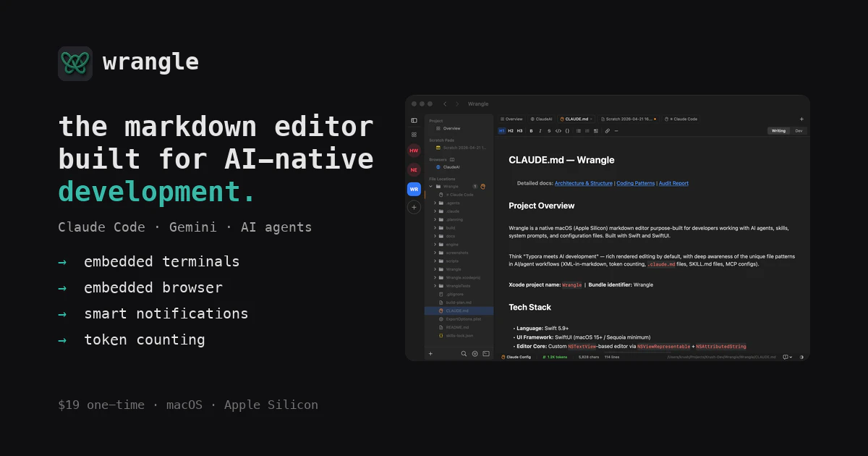This screenshot has width=868, height=456.
Task: Add a new workspace with plus circle
Action: point(414,207)
